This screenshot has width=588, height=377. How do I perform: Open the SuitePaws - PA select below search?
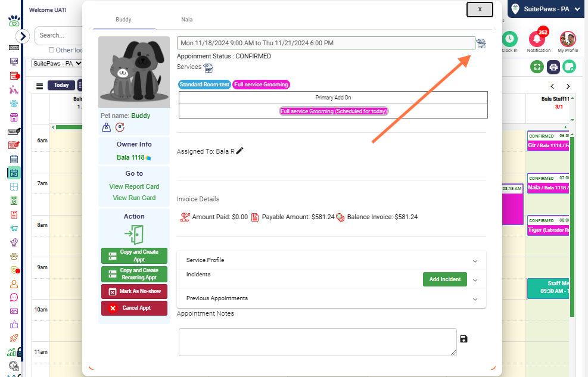(57, 63)
